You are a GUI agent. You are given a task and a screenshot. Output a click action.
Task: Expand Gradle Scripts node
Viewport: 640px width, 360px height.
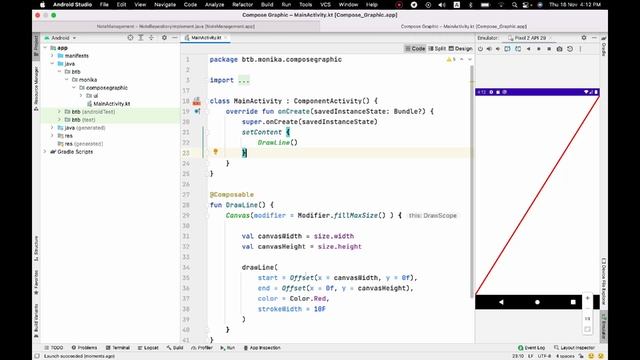[x=45, y=151]
